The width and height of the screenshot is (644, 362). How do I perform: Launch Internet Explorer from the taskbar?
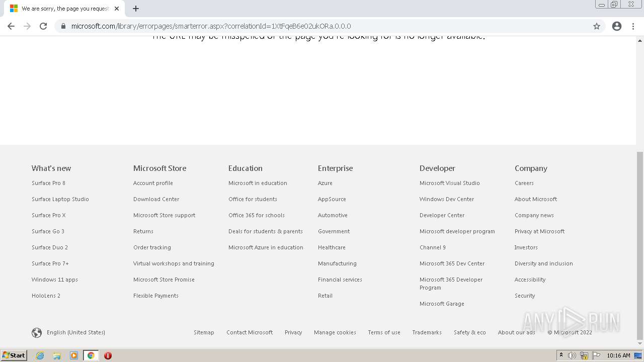pyautogui.click(x=40, y=355)
